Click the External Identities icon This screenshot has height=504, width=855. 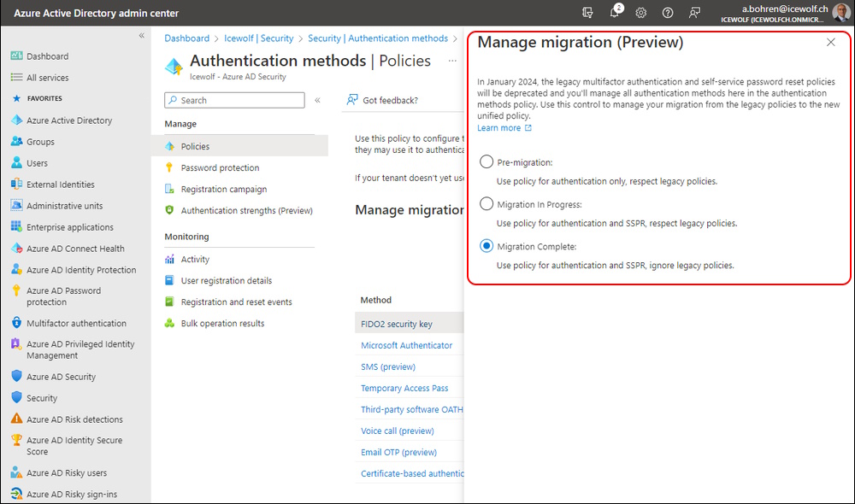point(16,185)
